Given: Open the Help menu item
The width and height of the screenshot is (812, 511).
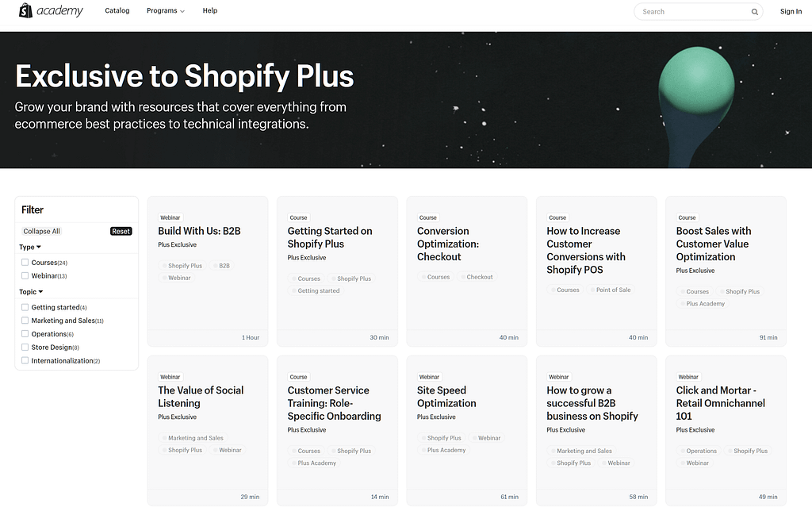Looking at the screenshot, I should coord(209,10).
